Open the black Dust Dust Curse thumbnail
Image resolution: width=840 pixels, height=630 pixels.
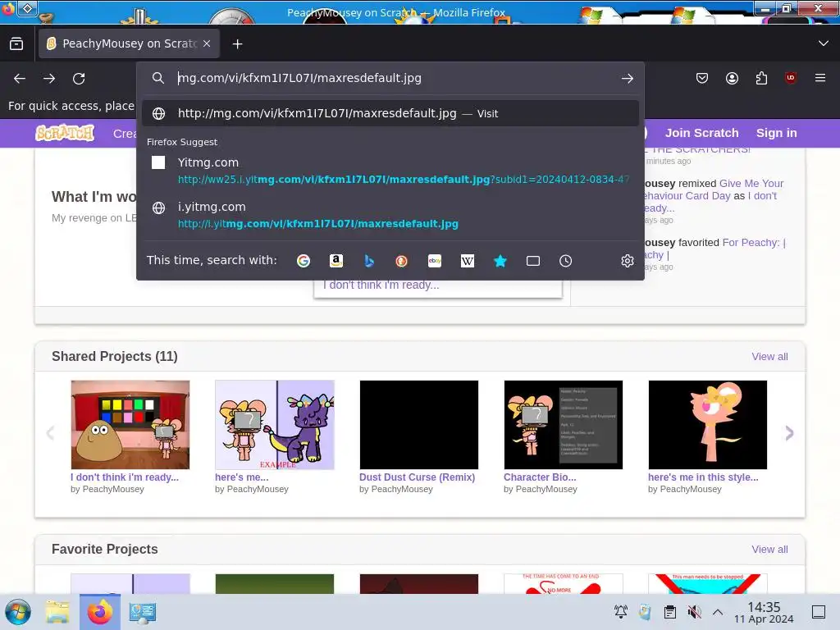point(419,425)
